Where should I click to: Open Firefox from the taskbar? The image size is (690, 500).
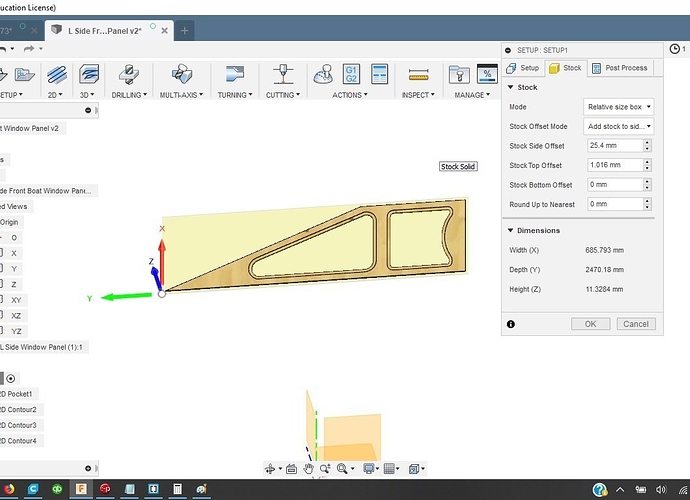(8, 489)
